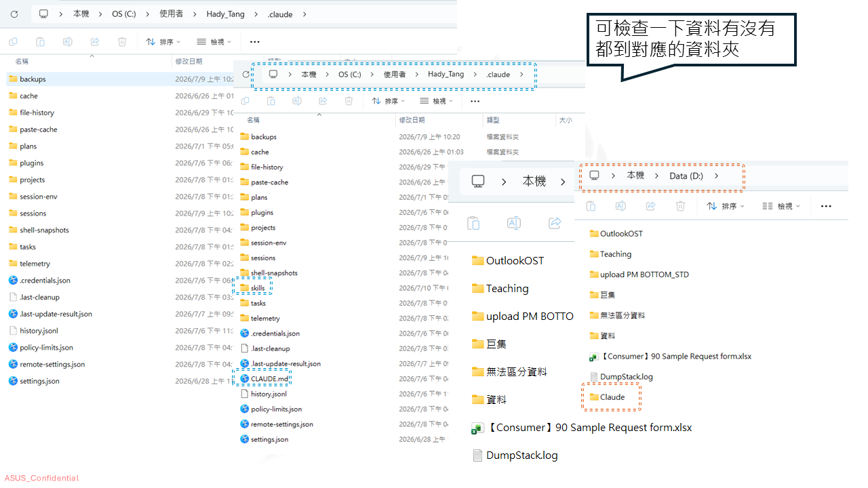
Task: Click the 大小 column header
Action: pyautogui.click(x=565, y=120)
